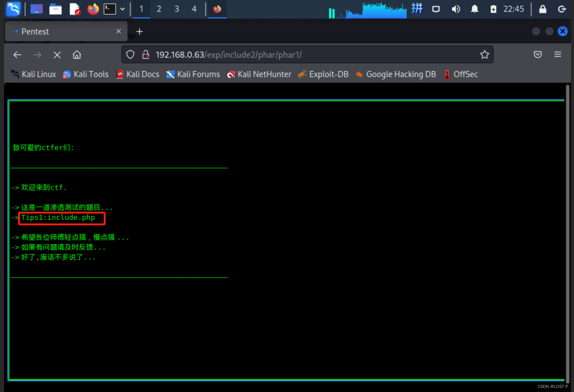The width and height of the screenshot is (574, 392).
Task: Open the volume control in the tray
Action: 456,9
